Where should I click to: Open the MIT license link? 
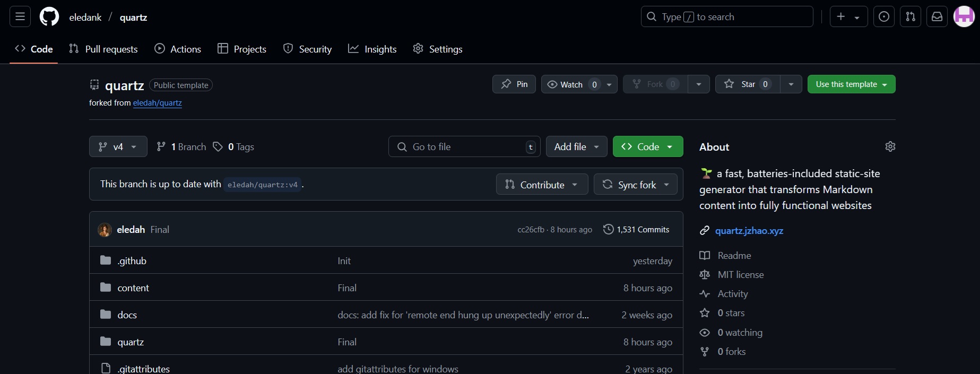click(741, 275)
